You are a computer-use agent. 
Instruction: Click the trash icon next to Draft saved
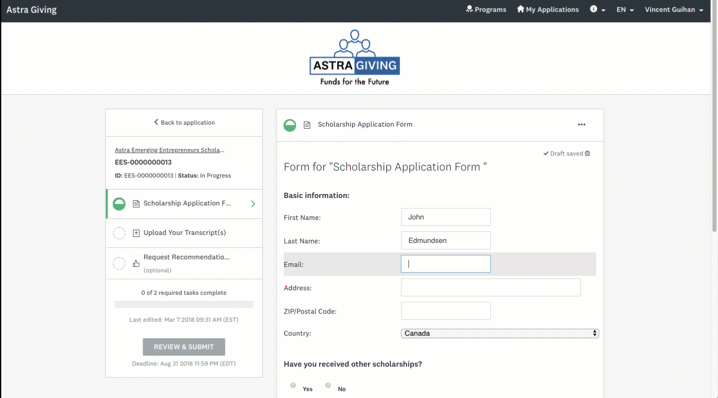(x=587, y=153)
